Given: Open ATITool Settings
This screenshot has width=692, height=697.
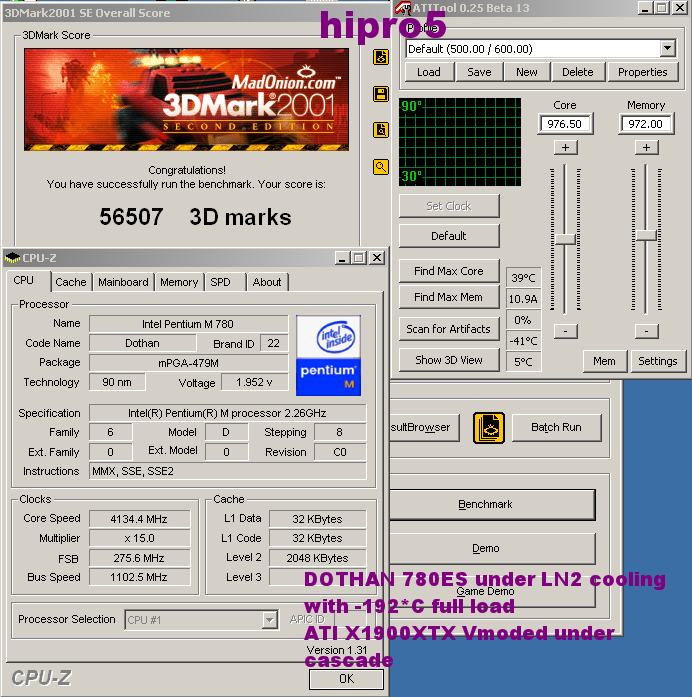Looking at the screenshot, I should 658,361.
